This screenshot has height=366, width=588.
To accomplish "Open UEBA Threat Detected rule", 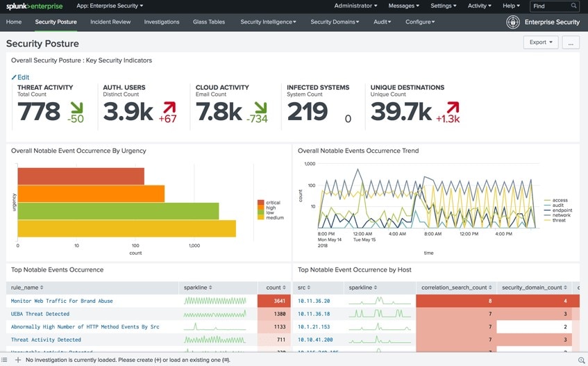I will [40, 314].
